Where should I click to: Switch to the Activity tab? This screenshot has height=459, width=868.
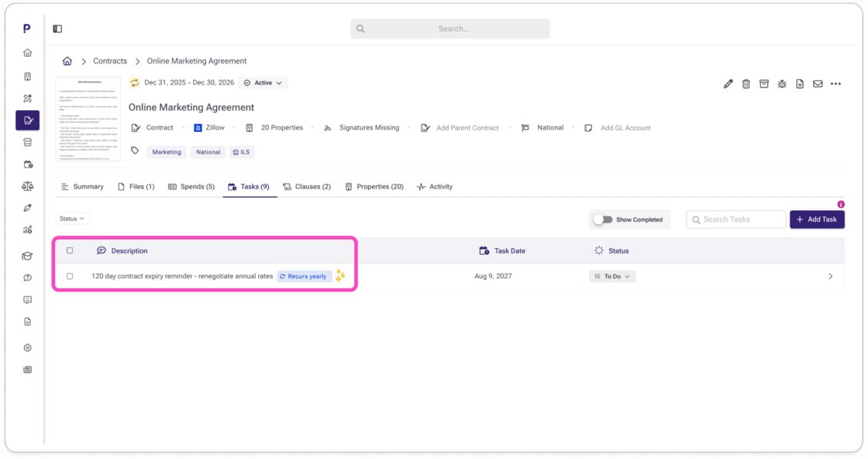[435, 187]
